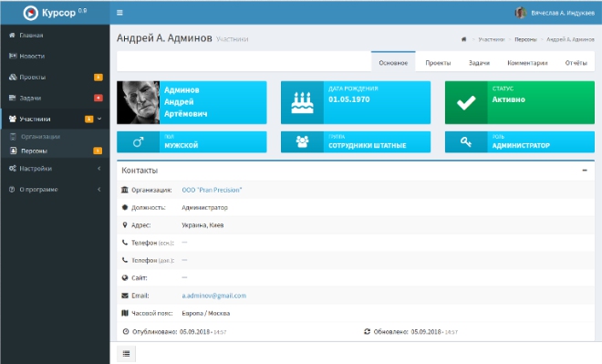Switch to the Проекты tab
This screenshot has width=602, height=364.
point(438,63)
